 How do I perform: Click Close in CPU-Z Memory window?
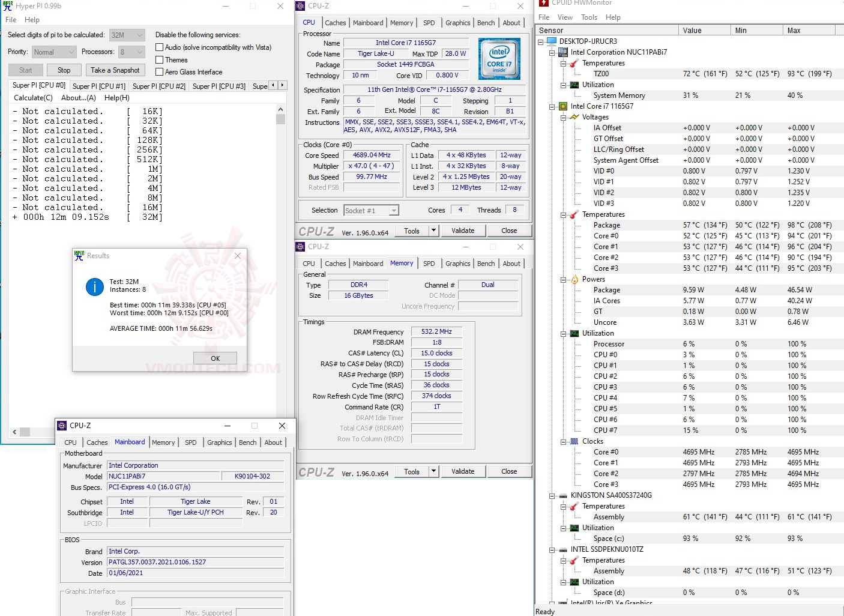point(509,471)
